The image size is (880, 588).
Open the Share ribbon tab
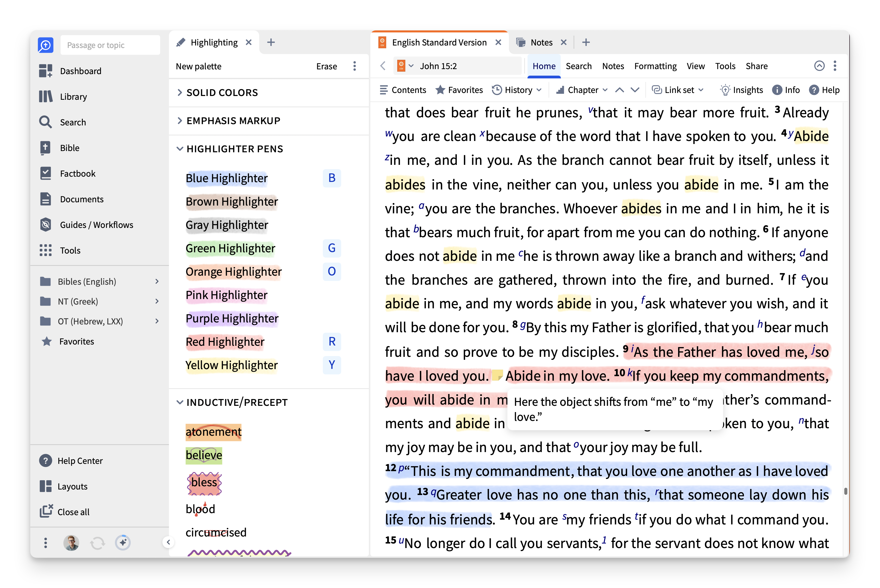coord(757,66)
